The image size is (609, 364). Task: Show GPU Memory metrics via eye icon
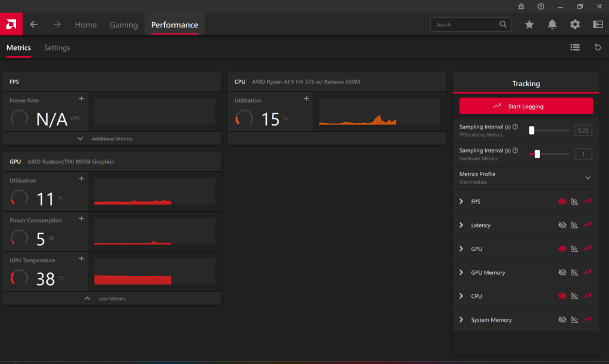[x=562, y=272]
